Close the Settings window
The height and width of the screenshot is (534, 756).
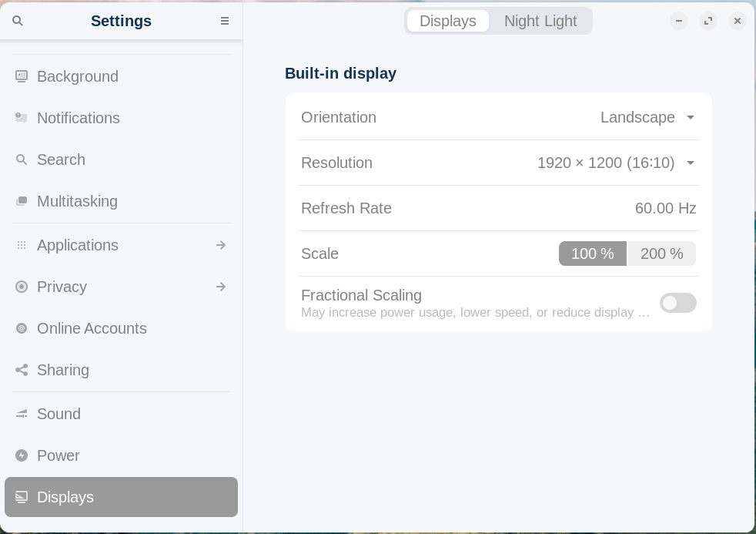(738, 21)
